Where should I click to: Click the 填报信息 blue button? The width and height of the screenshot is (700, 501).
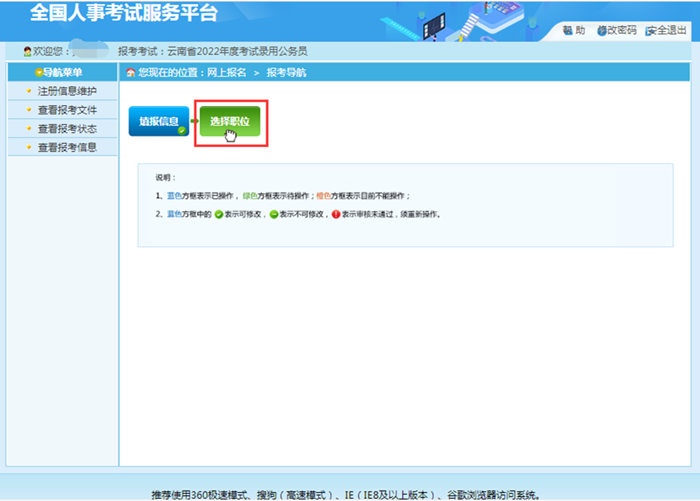(158, 121)
